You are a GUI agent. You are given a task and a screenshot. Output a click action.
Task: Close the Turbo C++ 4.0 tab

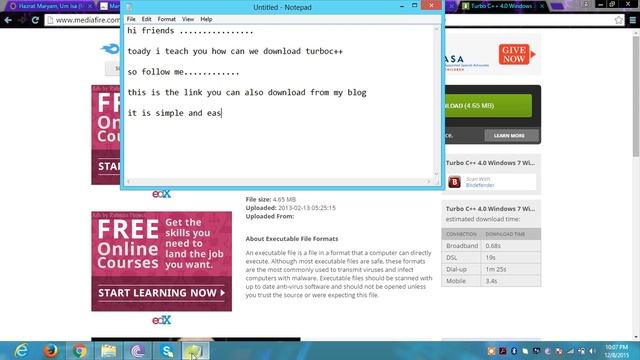[x=542, y=6]
